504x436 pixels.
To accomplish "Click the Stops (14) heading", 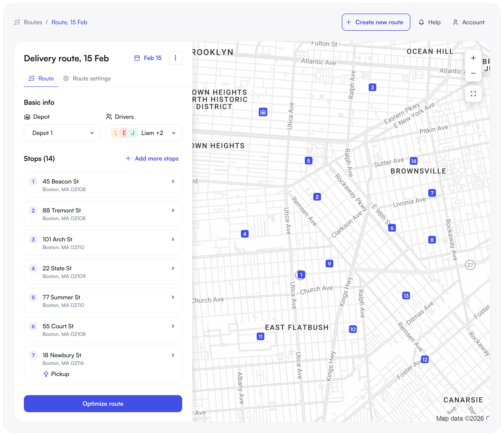I will click(39, 158).
